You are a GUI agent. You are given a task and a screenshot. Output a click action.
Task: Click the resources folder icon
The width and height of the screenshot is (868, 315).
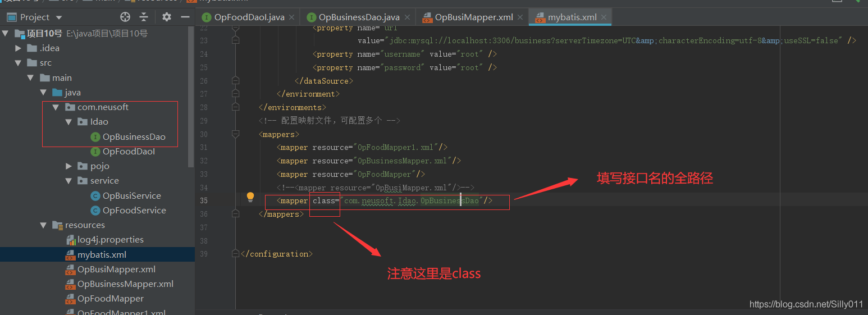tap(57, 225)
